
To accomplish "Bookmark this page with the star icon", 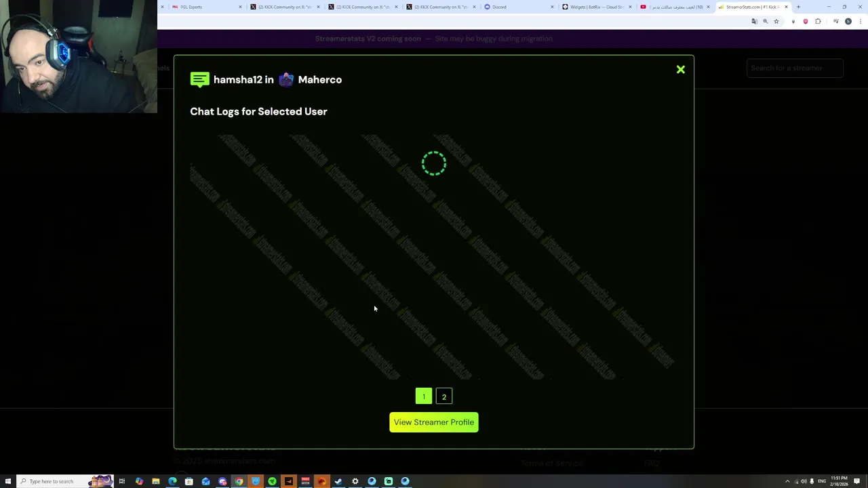I will pyautogui.click(x=776, y=21).
